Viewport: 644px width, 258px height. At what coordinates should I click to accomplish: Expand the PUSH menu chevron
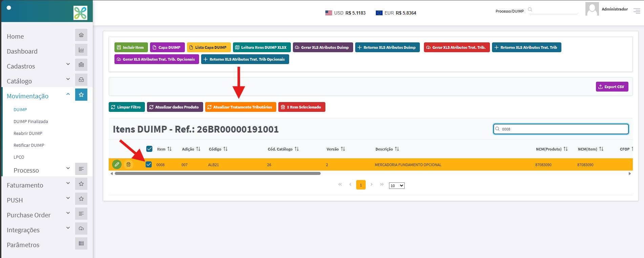coord(68,198)
